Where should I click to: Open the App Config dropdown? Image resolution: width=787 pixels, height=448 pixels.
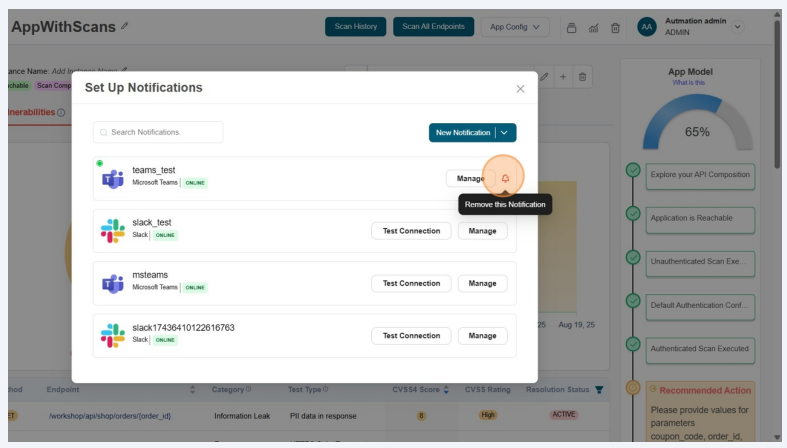point(515,27)
